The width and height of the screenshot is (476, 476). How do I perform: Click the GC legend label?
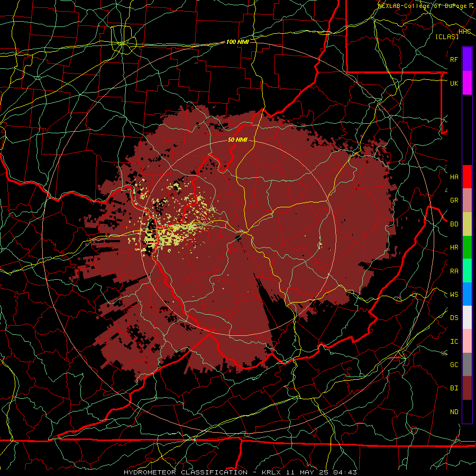pos(454,364)
